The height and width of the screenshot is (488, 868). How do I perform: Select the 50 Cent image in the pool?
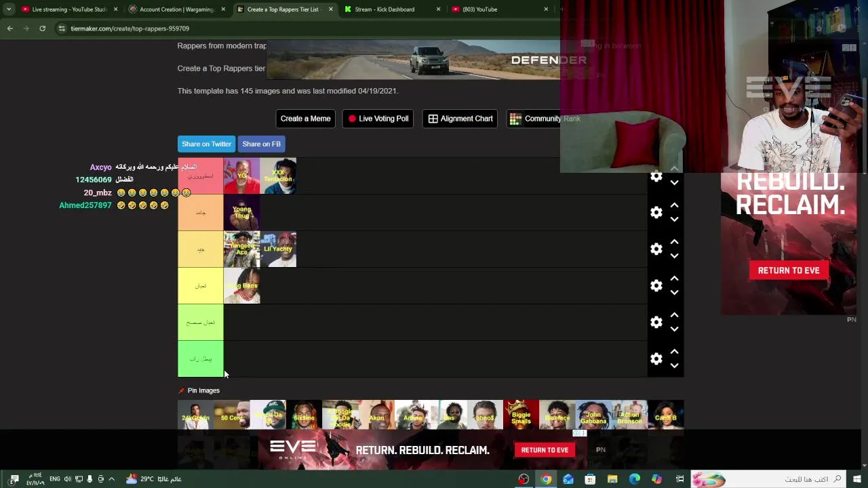[x=232, y=415]
